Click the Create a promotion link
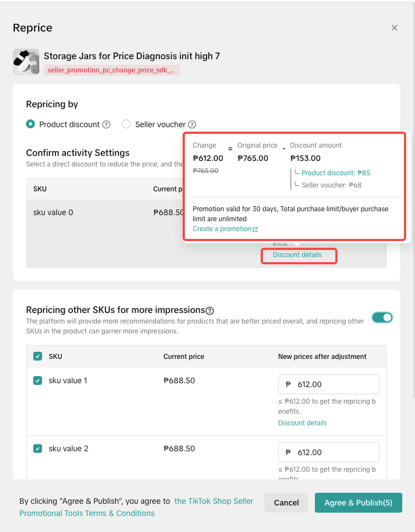 pyautogui.click(x=222, y=229)
